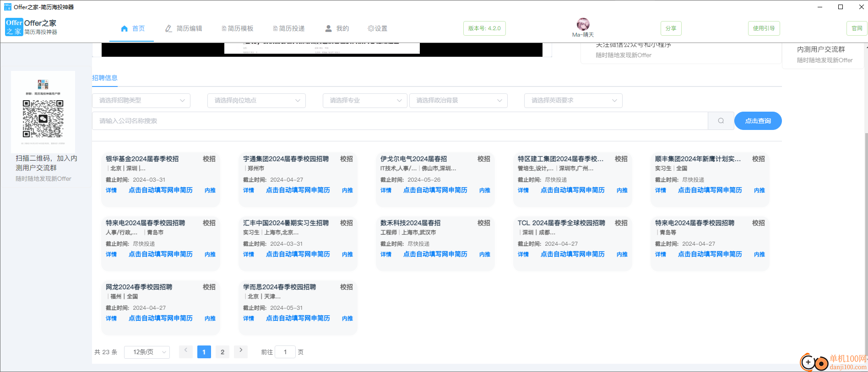This screenshot has width=868, height=372.
Task: Click the Offer之家 logo icon
Action: click(x=14, y=27)
